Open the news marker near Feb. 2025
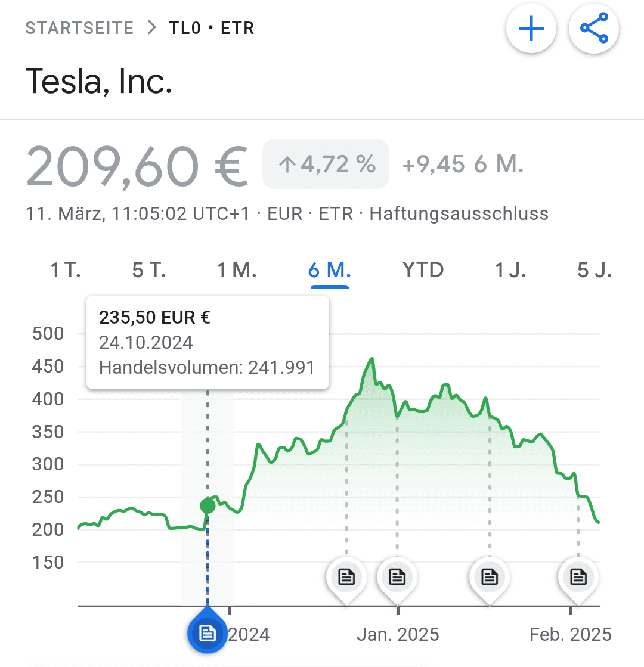Image resolution: width=644 pixels, height=667 pixels. (578, 577)
